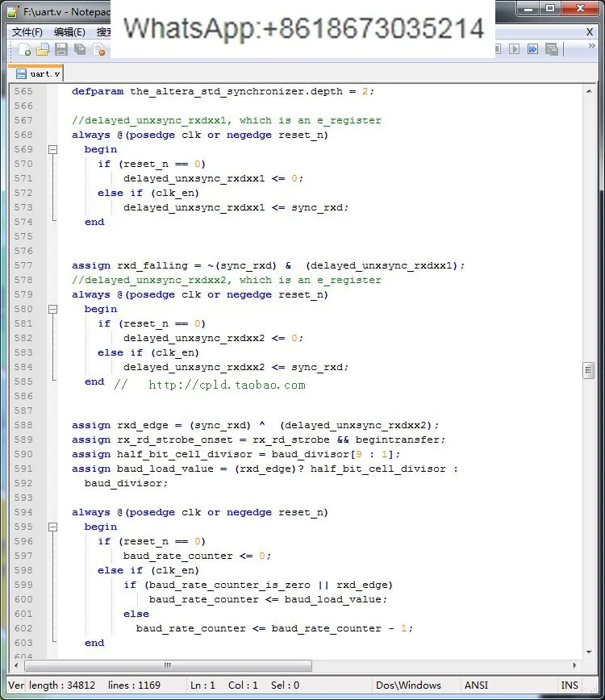605x700 pixels.
Task: Click the 'always @' statement on line 594
Action: click(x=200, y=513)
